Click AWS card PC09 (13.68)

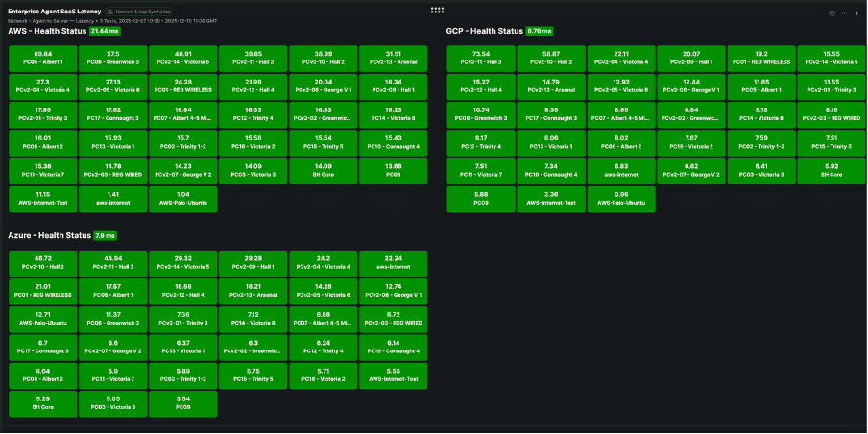[394, 171]
